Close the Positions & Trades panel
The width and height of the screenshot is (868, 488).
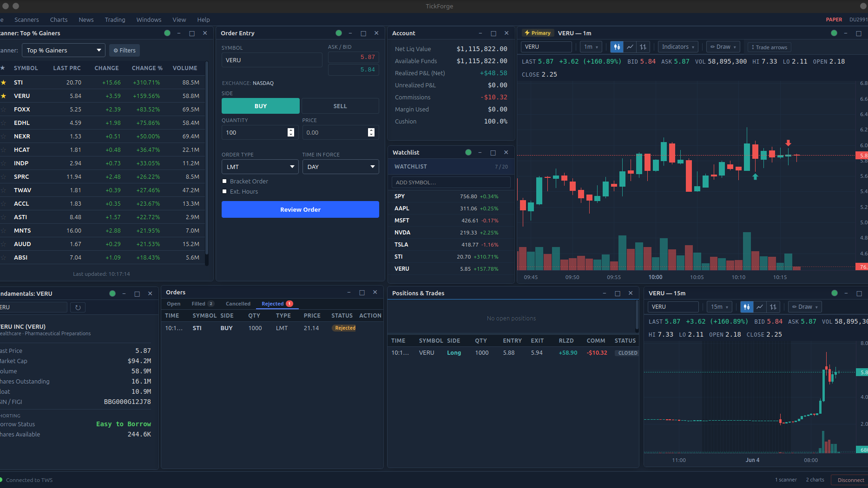pos(631,293)
